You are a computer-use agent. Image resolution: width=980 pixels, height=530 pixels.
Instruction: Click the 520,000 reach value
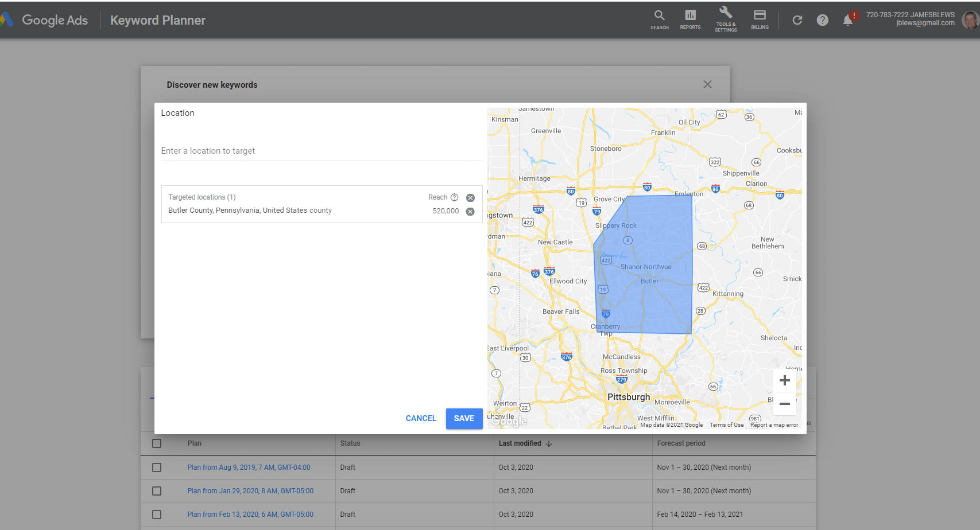point(446,211)
